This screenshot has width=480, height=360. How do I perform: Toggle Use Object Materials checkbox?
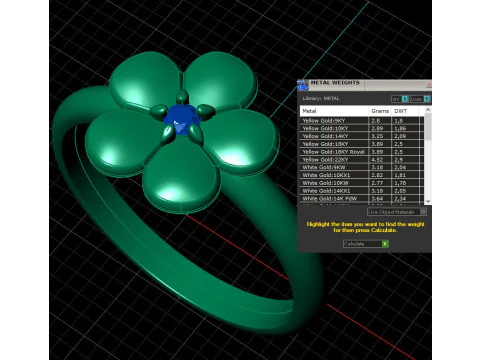[423, 212]
